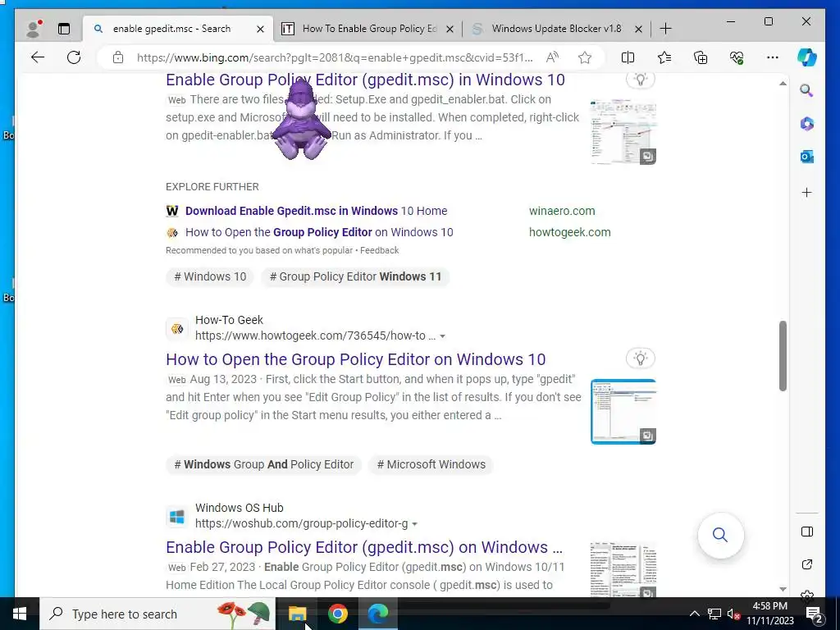The width and height of the screenshot is (840, 630).
Task: Show insights bulb for first result
Action: point(640,80)
